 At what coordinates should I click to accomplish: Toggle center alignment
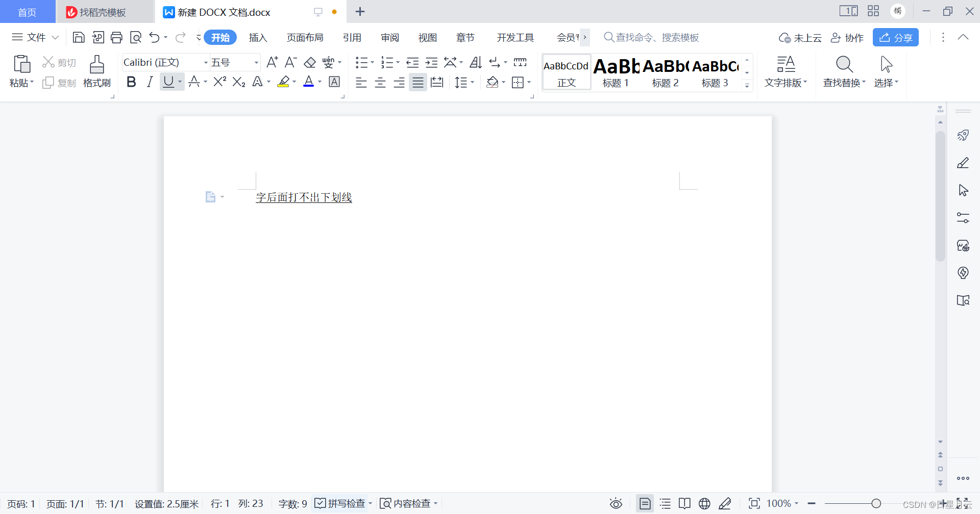pyautogui.click(x=380, y=82)
